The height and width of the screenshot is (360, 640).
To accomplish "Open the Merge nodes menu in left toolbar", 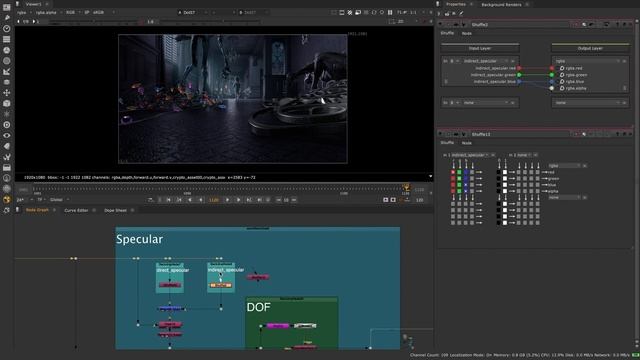I will pyautogui.click(x=7, y=82).
